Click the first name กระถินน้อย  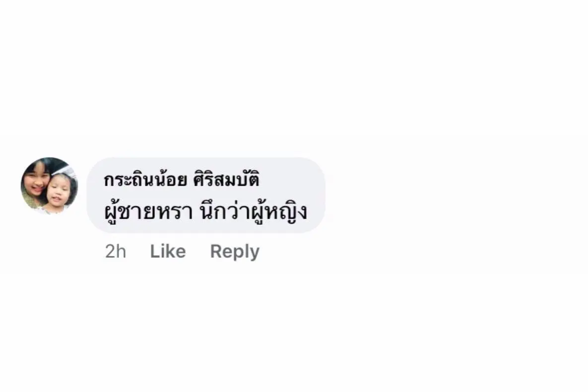[x=145, y=179]
